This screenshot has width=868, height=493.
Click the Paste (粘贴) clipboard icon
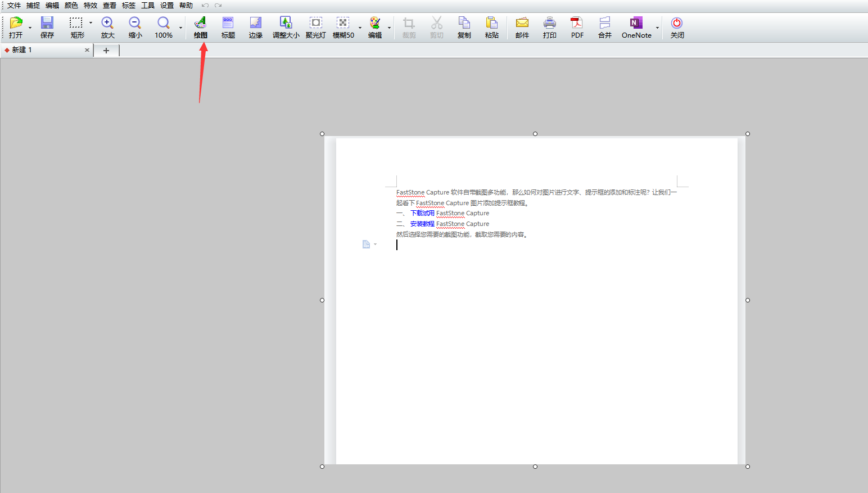(x=492, y=22)
